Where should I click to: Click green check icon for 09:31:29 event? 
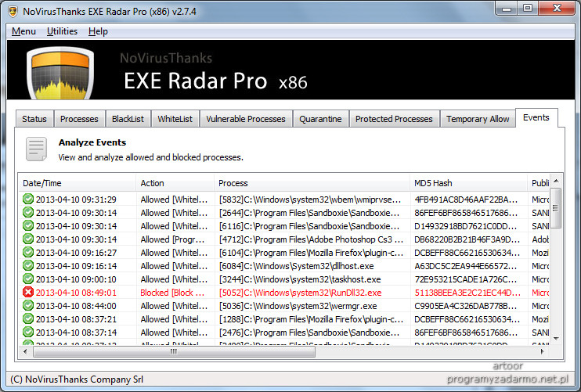click(28, 200)
